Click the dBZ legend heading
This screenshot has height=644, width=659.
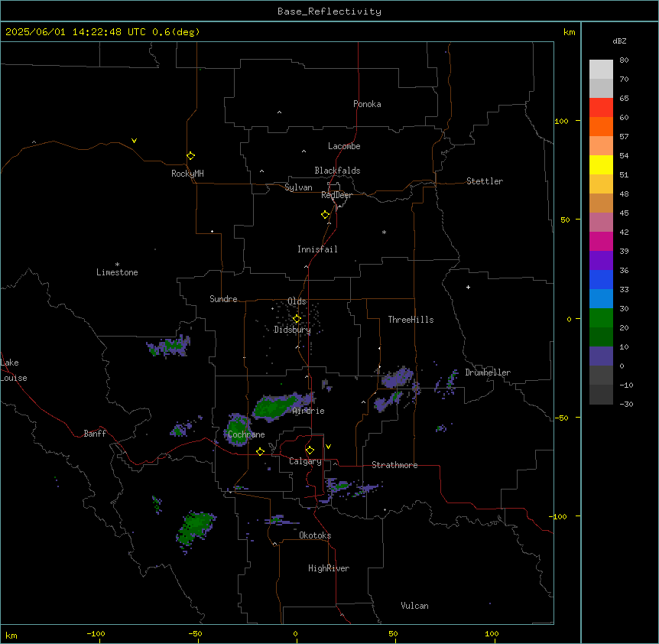(x=619, y=41)
